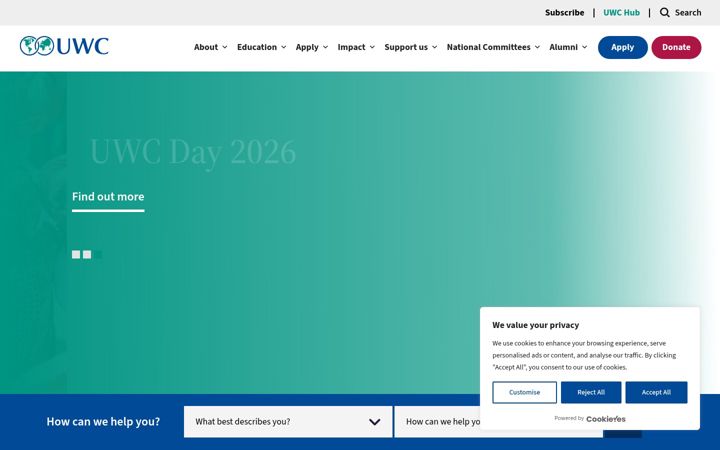This screenshot has width=720, height=450.
Task: Click the CookieYes logo link
Action: coord(606,419)
